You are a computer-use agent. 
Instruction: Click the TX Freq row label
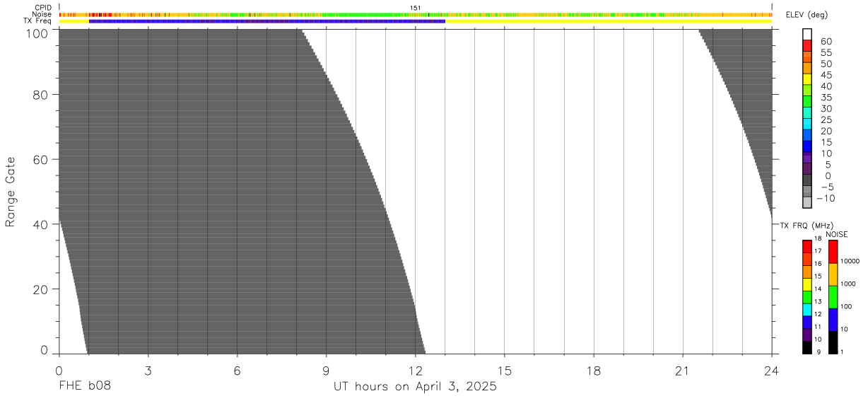click(37, 21)
